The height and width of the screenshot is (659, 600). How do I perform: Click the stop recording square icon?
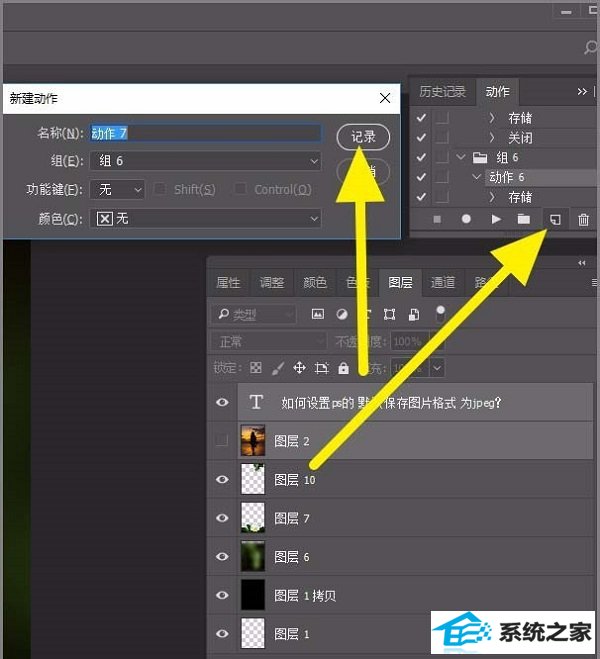[x=436, y=218]
